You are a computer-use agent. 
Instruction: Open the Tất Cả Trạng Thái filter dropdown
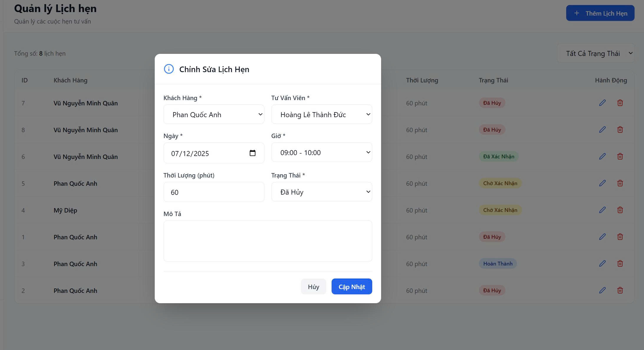pyautogui.click(x=596, y=53)
